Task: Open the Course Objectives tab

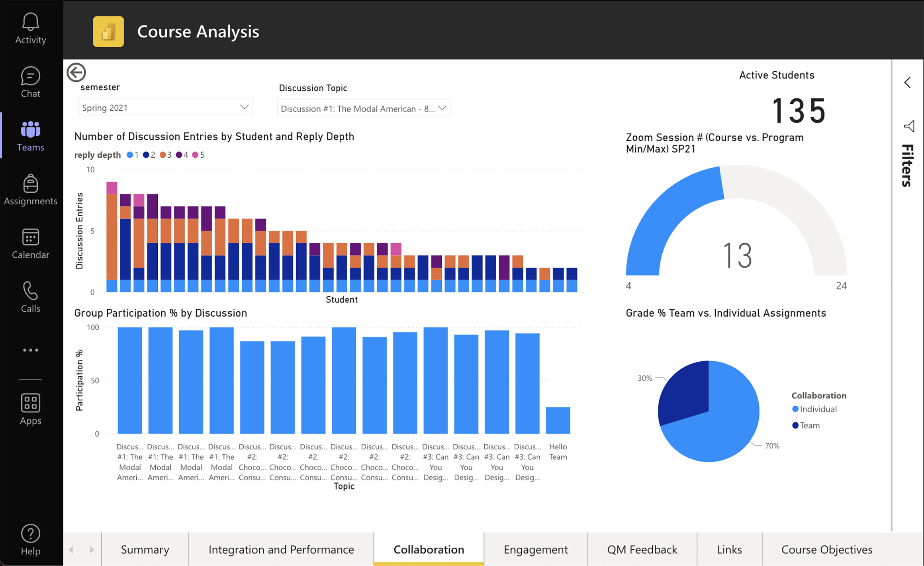Action: click(827, 549)
